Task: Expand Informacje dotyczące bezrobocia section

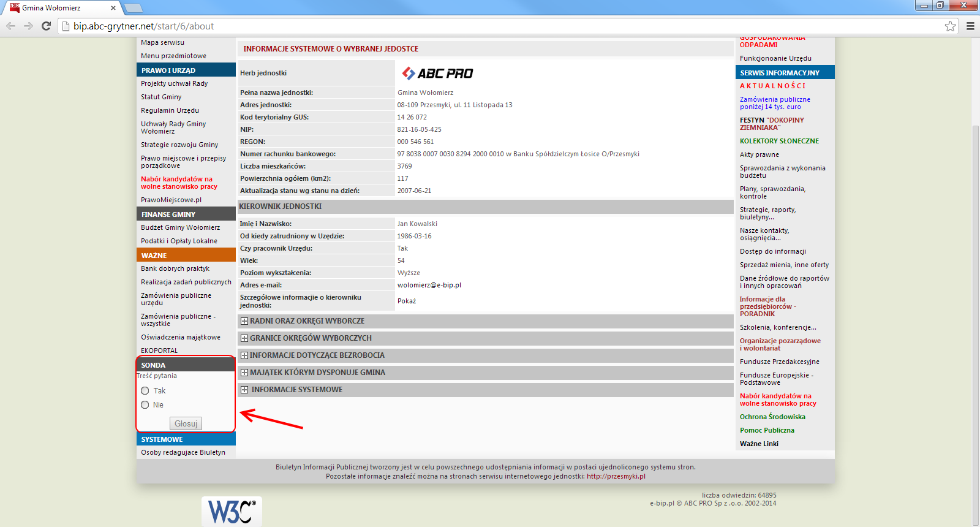Action: 244,355
